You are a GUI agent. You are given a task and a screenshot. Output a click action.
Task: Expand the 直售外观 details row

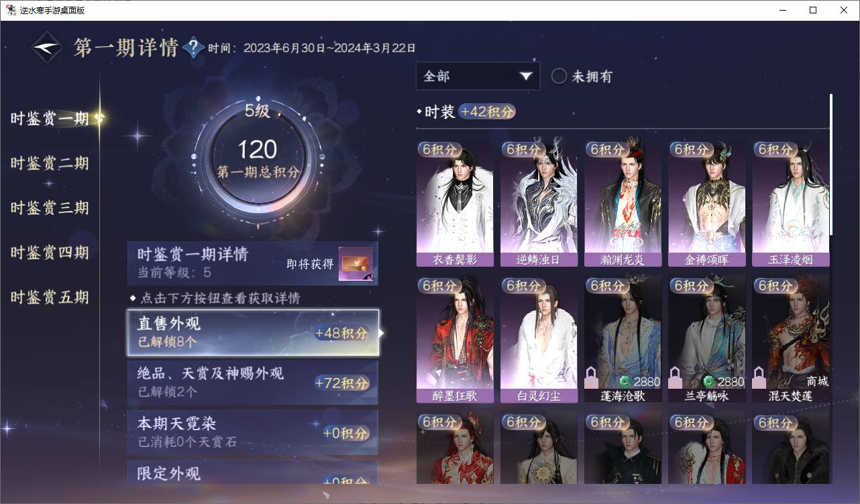point(253,332)
